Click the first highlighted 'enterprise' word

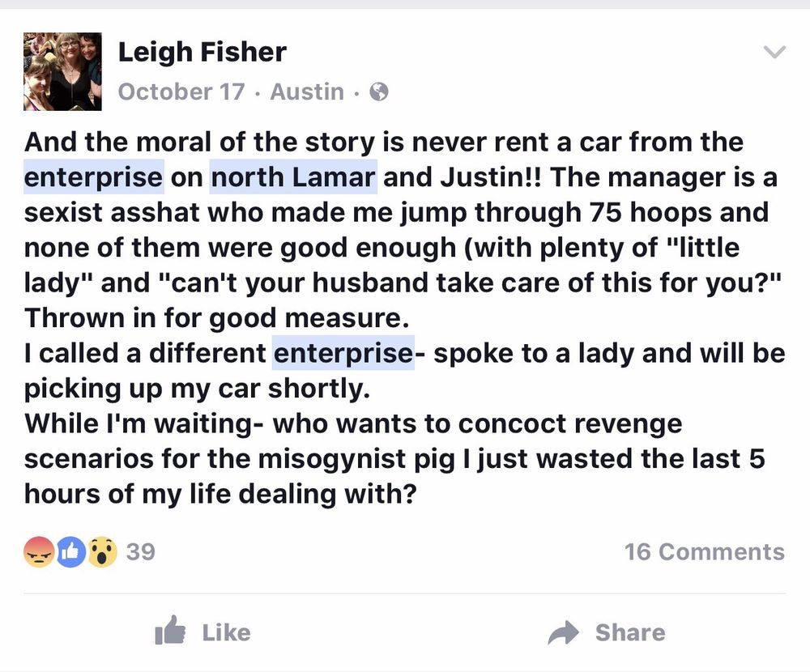point(94,177)
